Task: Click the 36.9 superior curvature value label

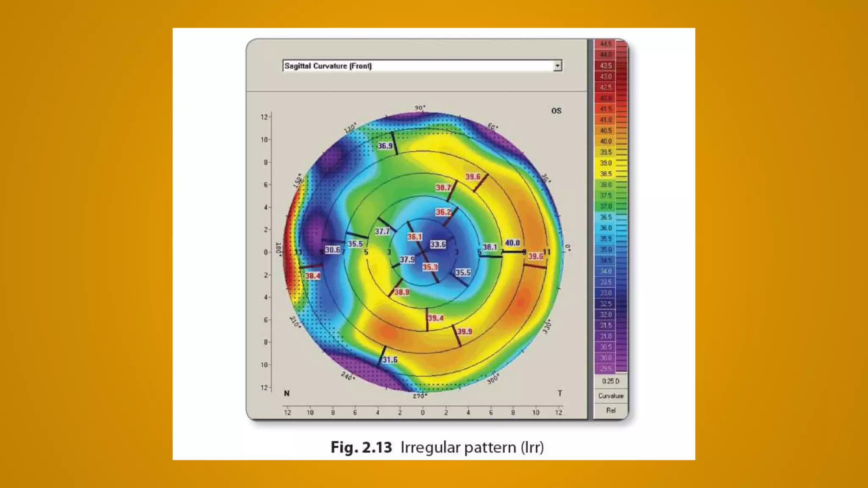Action: [x=385, y=146]
